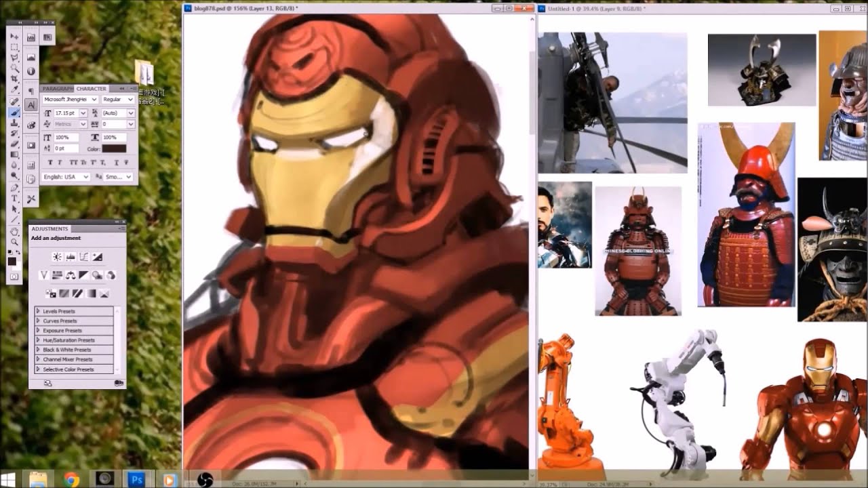Toggle Strikethrough in Character panel
Screen dimensions: 868x488
[126, 162]
